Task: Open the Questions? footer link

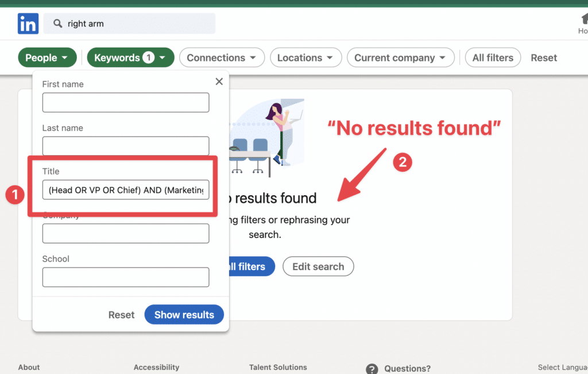Action: [407, 369]
